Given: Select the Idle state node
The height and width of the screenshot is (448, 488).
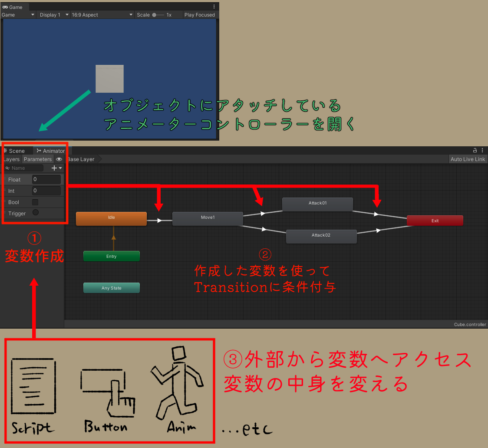Looking at the screenshot, I should (111, 218).
